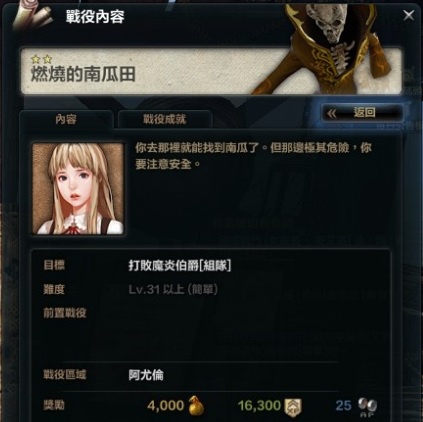Viewport: 423px width, 422px height.
Task: Click the gold money bag reward icon
Action: (196, 405)
